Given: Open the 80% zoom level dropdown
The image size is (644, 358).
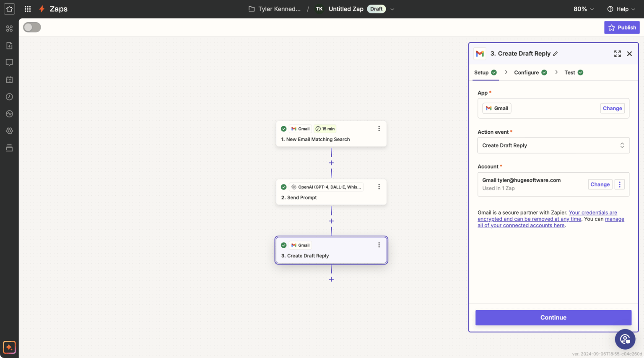Looking at the screenshot, I should pyautogui.click(x=583, y=9).
